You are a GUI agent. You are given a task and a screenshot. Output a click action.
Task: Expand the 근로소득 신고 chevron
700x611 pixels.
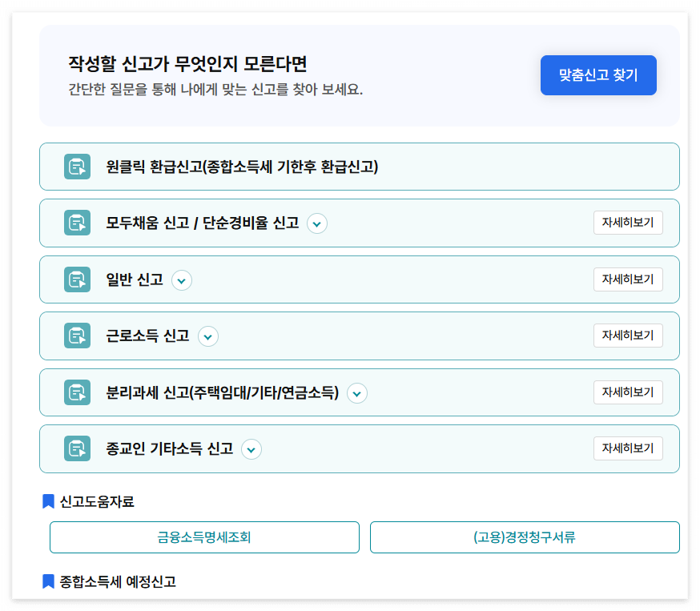point(208,336)
